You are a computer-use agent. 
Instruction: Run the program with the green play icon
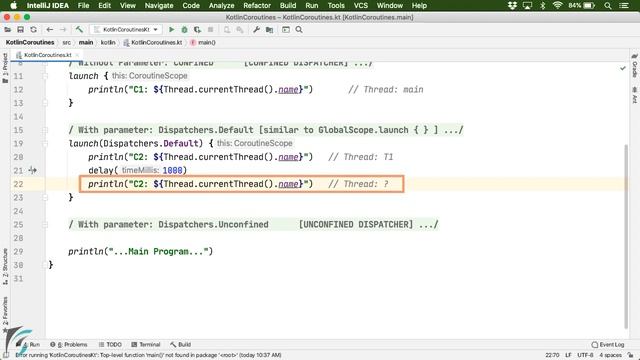pos(171,29)
